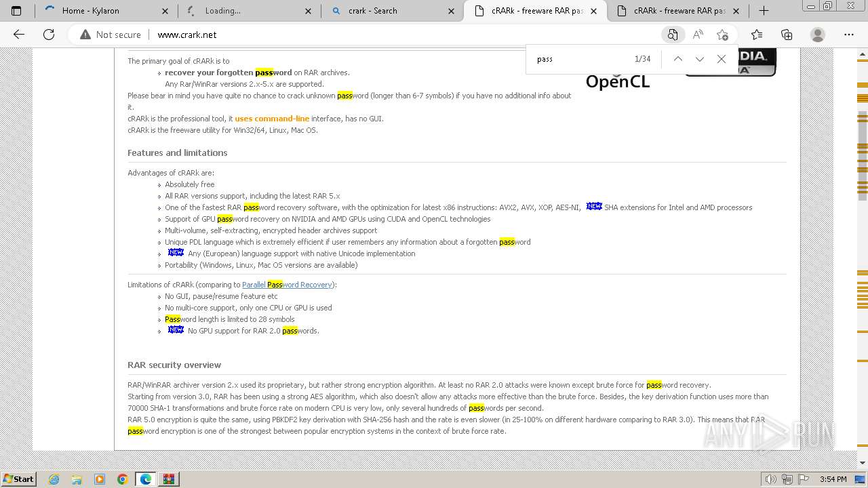The height and width of the screenshot is (488, 868).
Task: Click the 3:54 PM clock
Action: point(833,479)
